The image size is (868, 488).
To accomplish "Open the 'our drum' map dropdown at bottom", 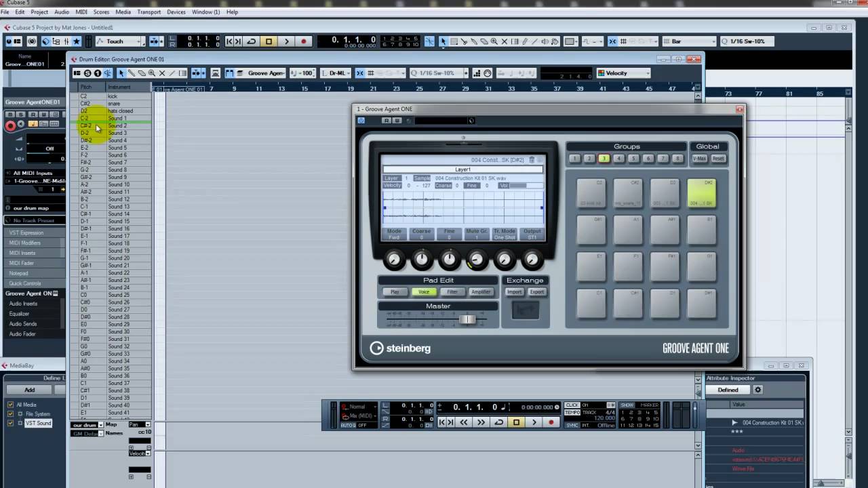I will click(87, 425).
